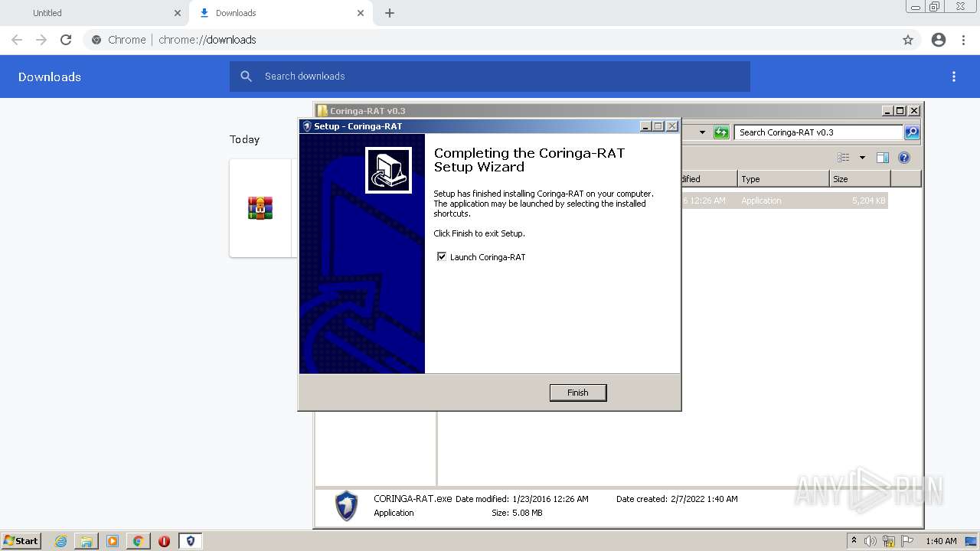Close the Setup - Coringa-RAT dialog
The image size is (980, 551).
coord(672,126)
